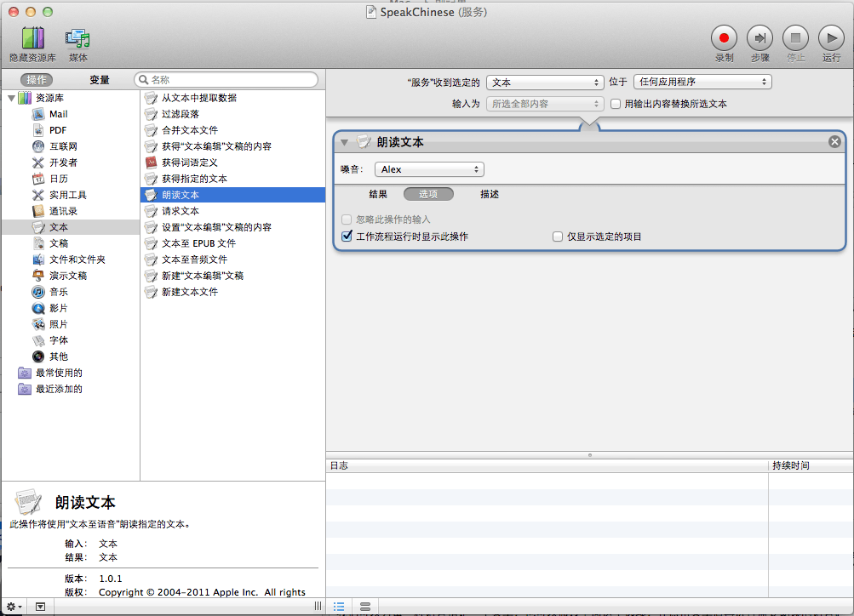Enable the 仅显示选定的项目 checkbox
The width and height of the screenshot is (854, 616).
coord(557,237)
